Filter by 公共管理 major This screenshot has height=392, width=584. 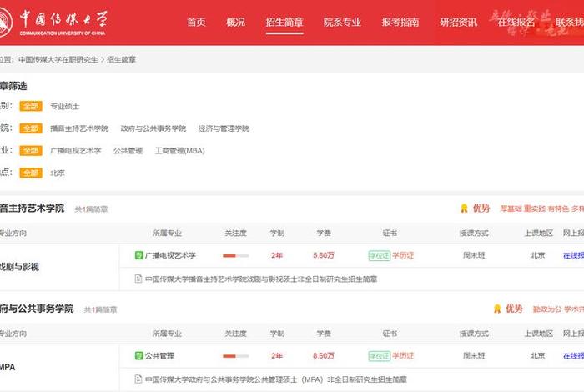click(128, 151)
